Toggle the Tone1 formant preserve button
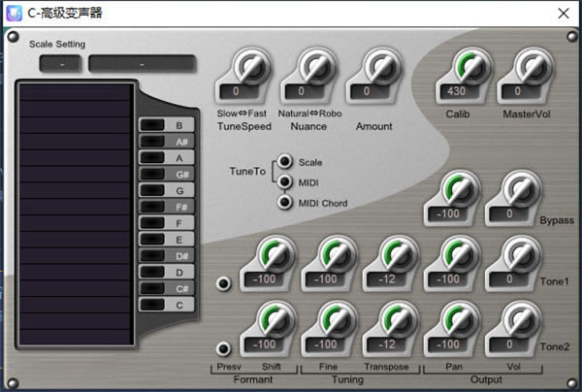This screenshot has width=582, height=392. 224,283
